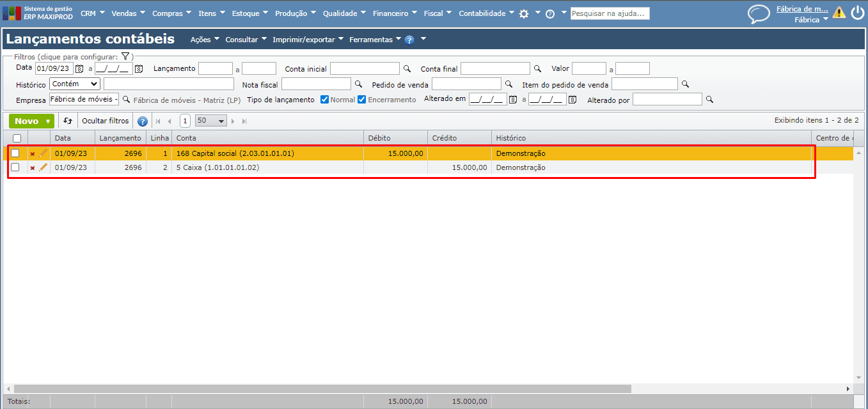Click Item do pedido de venda magnifier
The width and height of the screenshot is (868, 409).
point(685,84)
